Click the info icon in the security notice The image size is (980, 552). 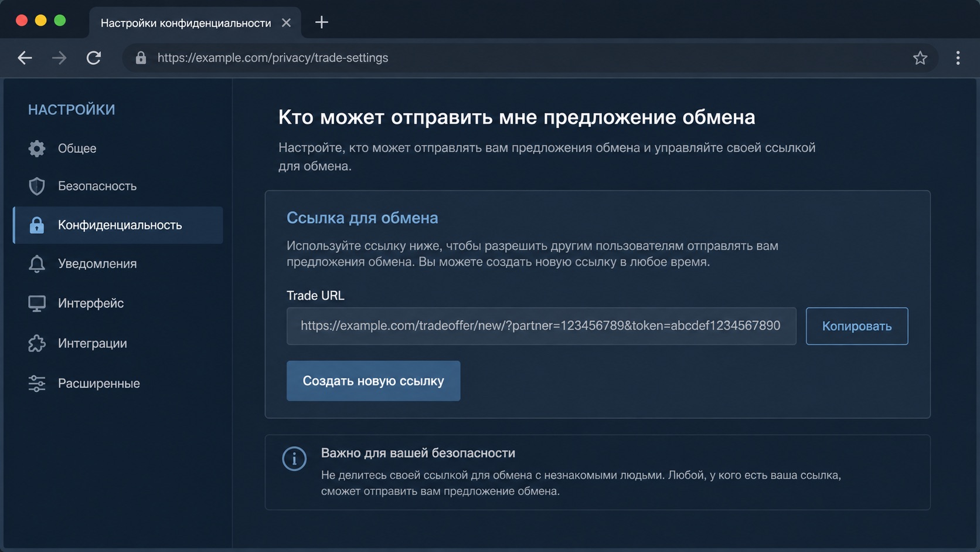click(294, 459)
